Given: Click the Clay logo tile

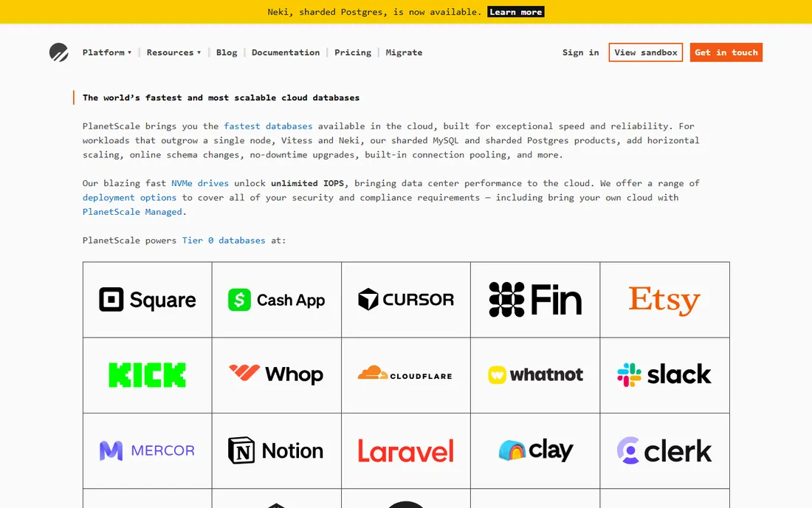Looking at the screenshot, I should 535,451.
